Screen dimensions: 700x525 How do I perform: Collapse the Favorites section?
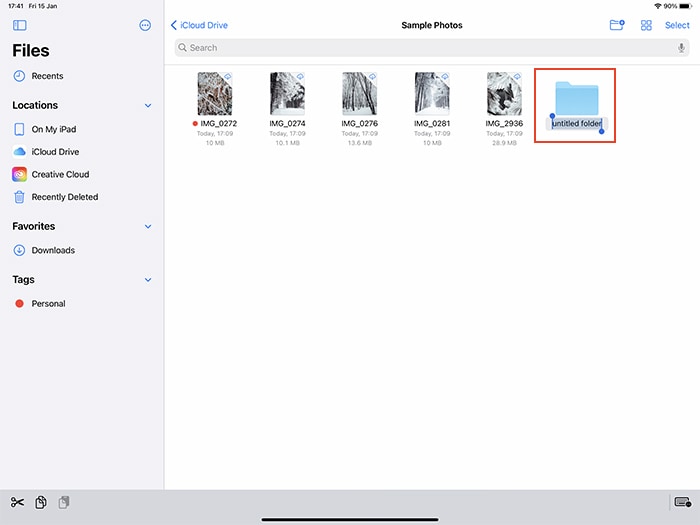[148, 227]
